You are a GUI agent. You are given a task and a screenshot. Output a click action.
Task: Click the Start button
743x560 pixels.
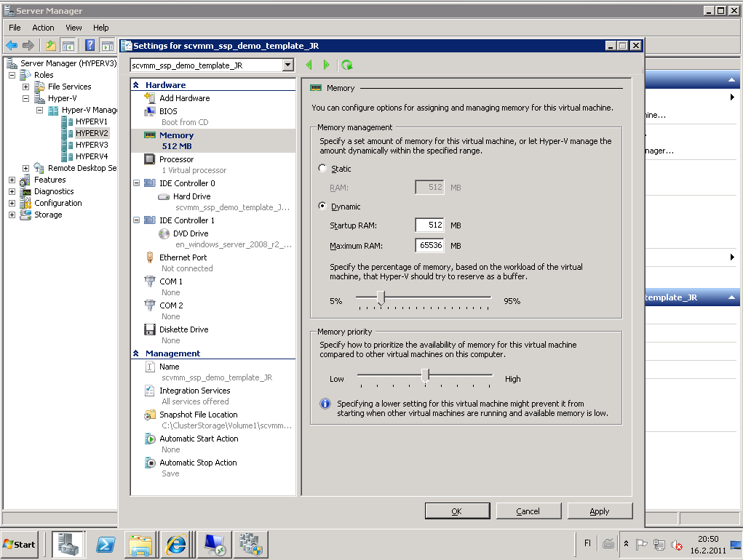click(x=20, y=545)
